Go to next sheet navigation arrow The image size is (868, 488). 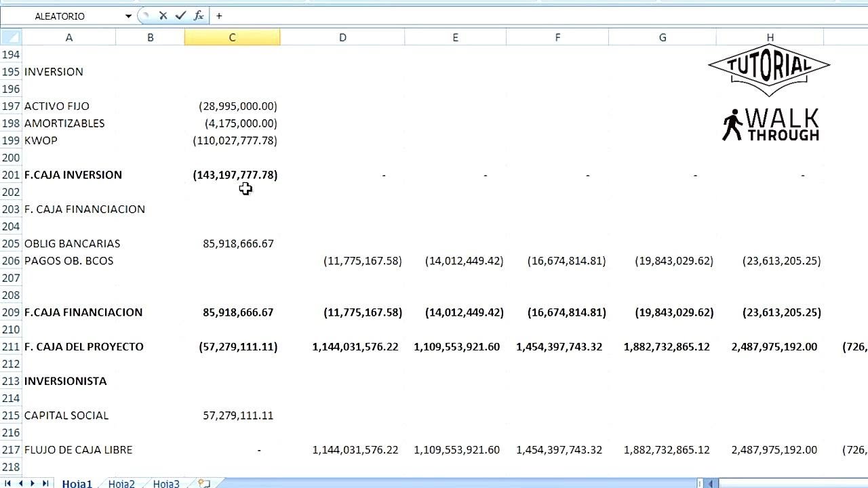coord(33,483)
